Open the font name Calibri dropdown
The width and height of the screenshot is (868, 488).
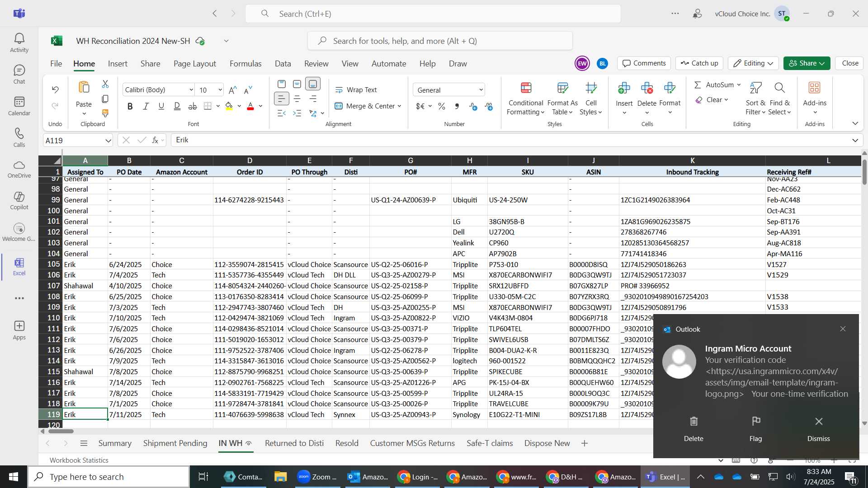pos(191,90)
